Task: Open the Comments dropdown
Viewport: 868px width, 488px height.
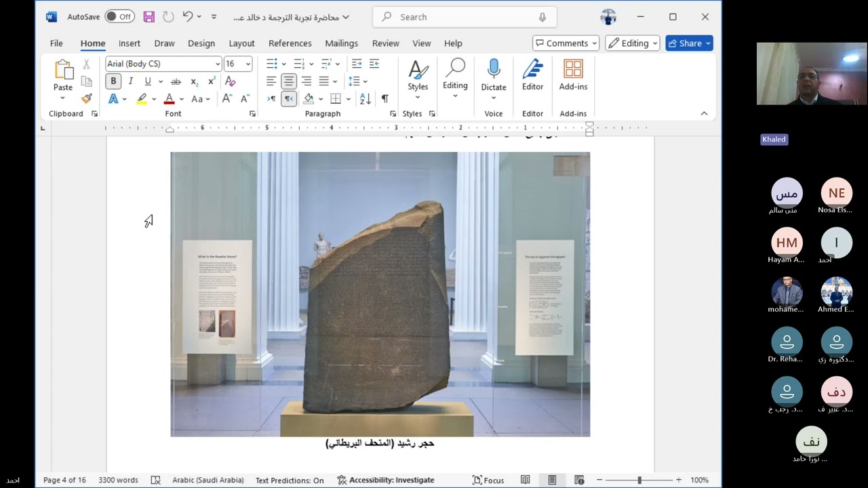Action: coord(566,43)
